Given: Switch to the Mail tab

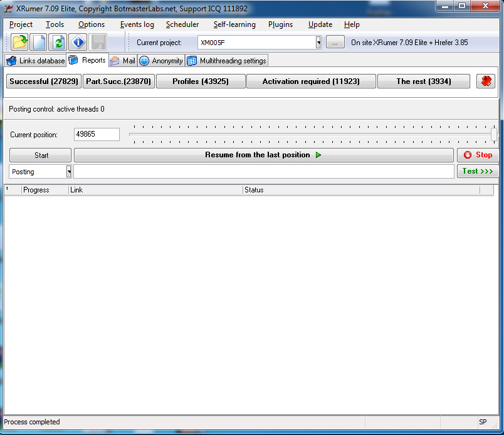Looking at the screenshot, I should point(123,60).
